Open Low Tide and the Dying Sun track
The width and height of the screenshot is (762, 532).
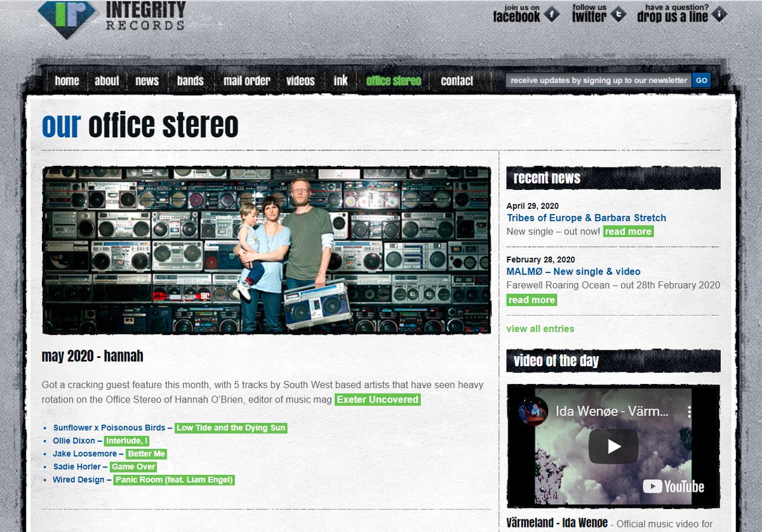coord(231,428)
